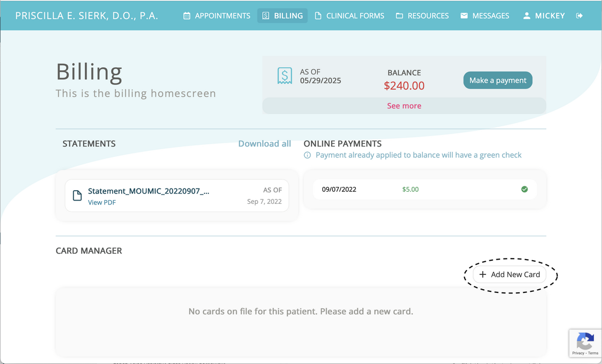The width and height of the screenshot is (602, 364).
Task: Open the Add New Card panel
Action: point(510,274)
